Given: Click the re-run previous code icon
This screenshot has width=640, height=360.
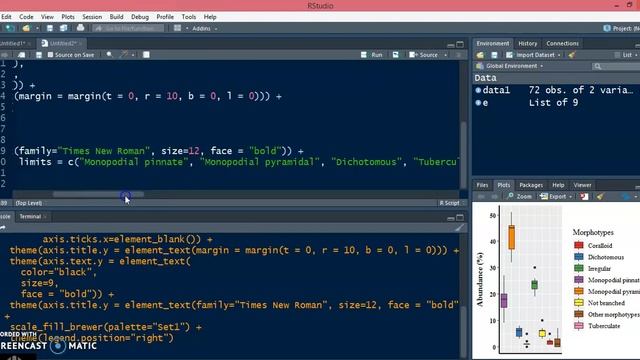Looking at the screenshot, I should (396, 55).
